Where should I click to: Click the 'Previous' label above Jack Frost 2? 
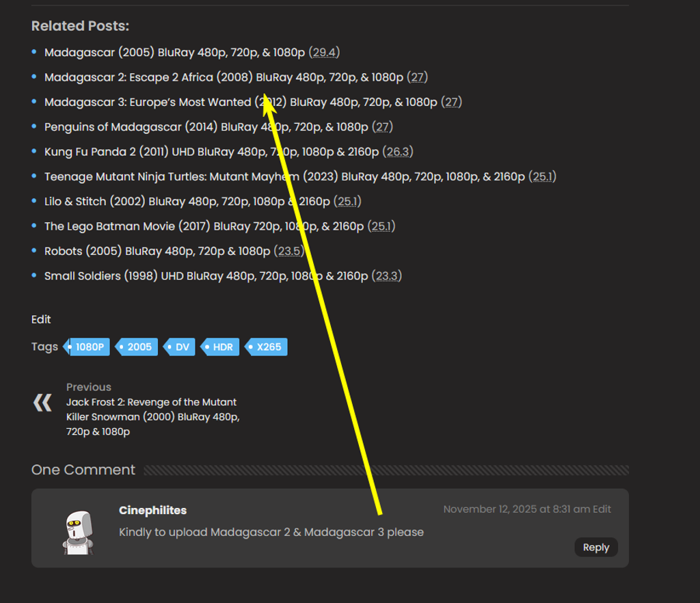coord(89,387)
